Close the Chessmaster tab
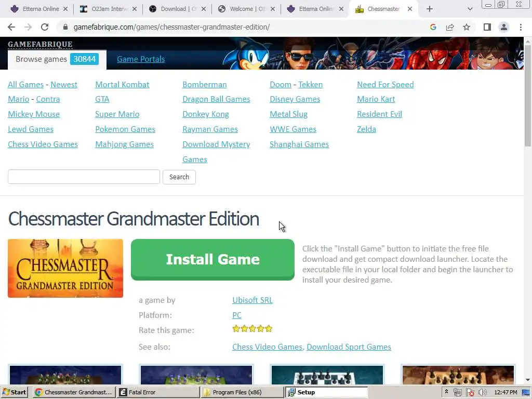532x399 pixels. 410,9
